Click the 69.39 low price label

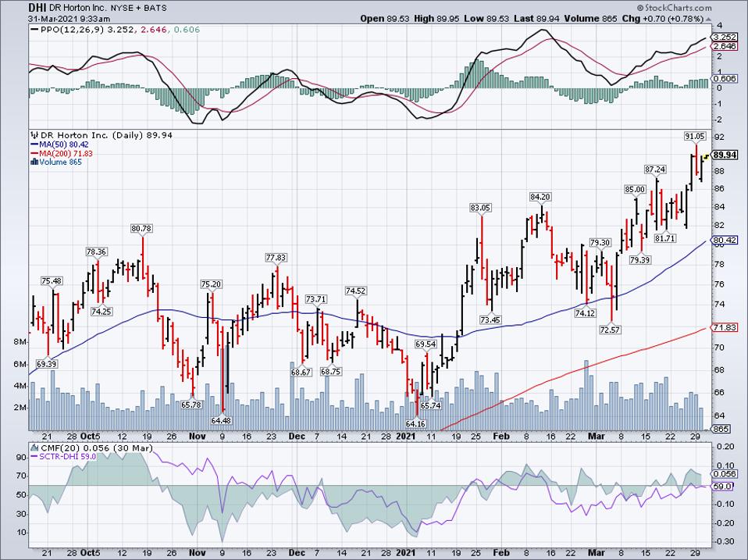click(x=47, y=364)
